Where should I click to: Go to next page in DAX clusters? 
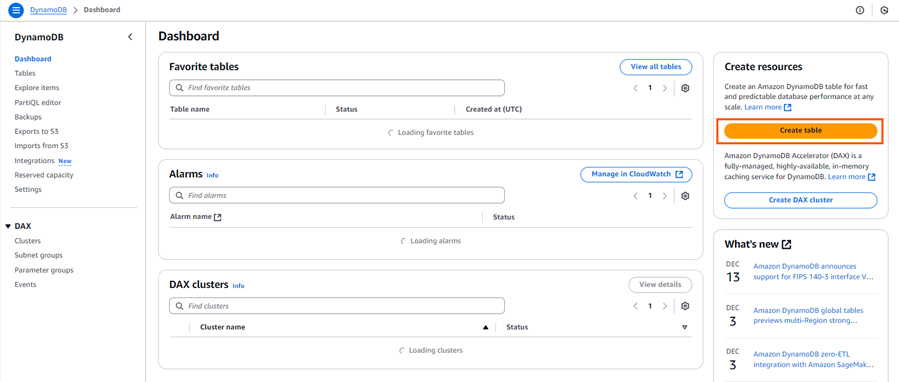pos(665,306)
